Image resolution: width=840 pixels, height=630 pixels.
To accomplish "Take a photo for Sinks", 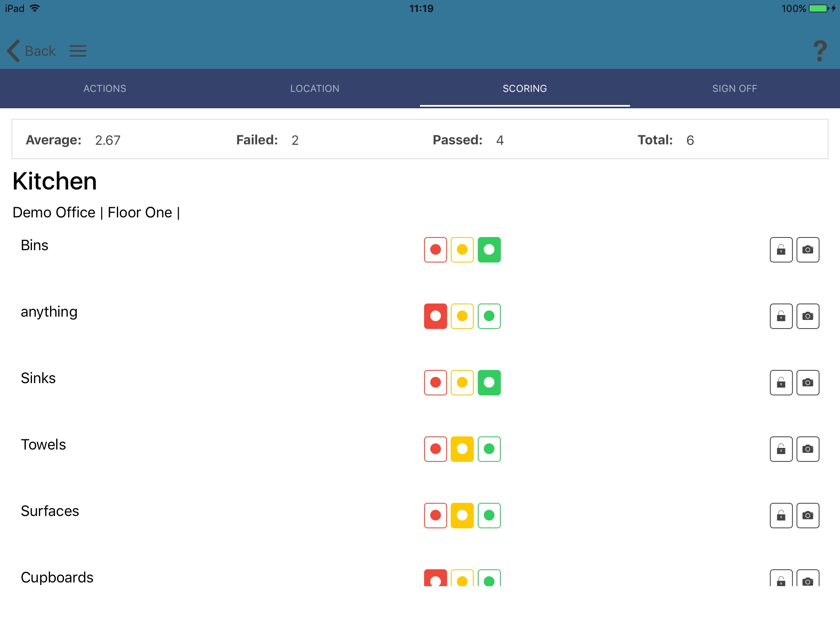I will point(808,383).
